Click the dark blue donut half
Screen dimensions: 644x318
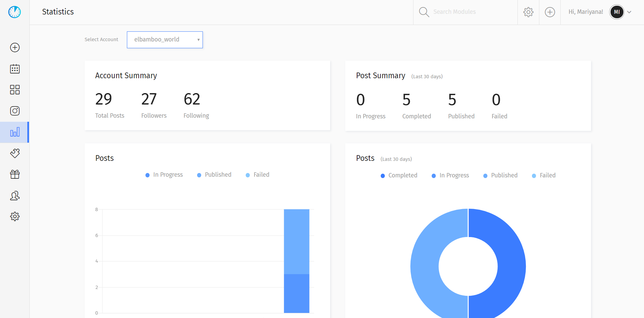coord(511,266)
